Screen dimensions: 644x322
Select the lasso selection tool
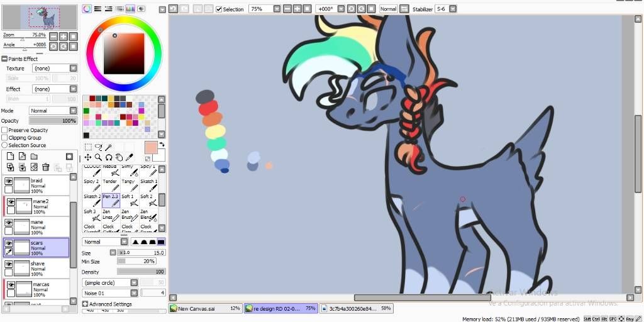coord(98,147)
